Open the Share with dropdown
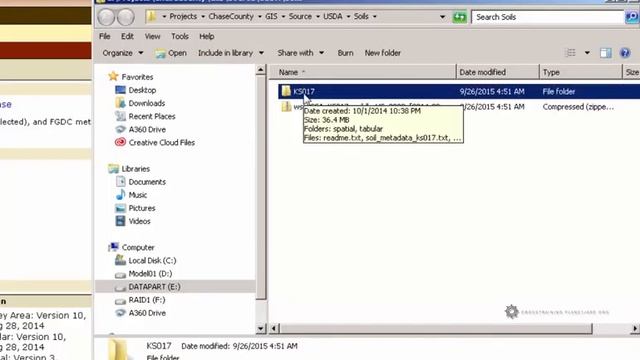This screenshot has height=360, width=640. [x=300, y=53]
